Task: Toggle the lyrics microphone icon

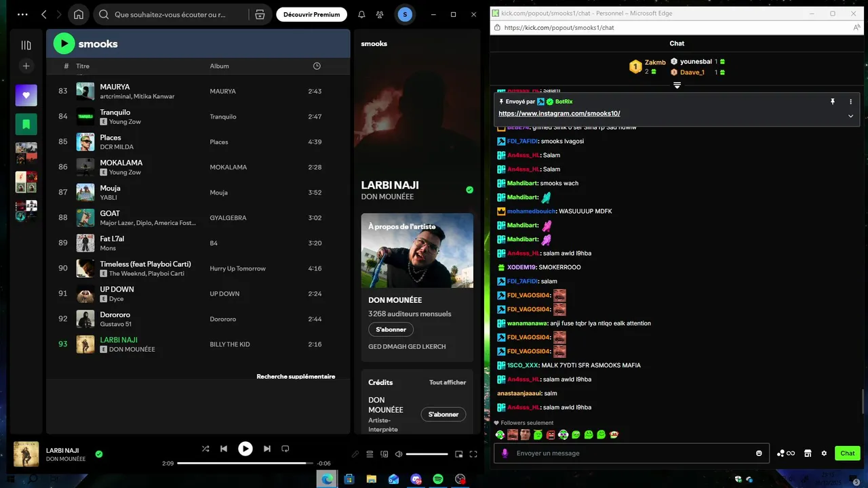Action: [355, 454]
